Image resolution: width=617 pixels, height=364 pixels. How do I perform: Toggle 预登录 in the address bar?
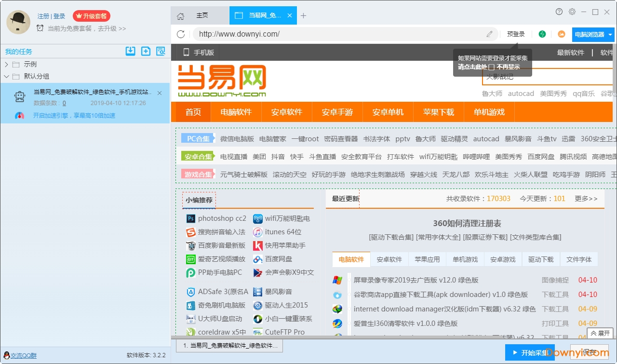tap(515, 34)
